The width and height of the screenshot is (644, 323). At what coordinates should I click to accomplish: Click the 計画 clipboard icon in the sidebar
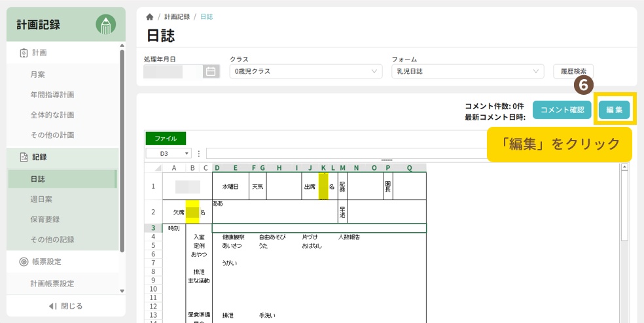click(x=24, y=52)
